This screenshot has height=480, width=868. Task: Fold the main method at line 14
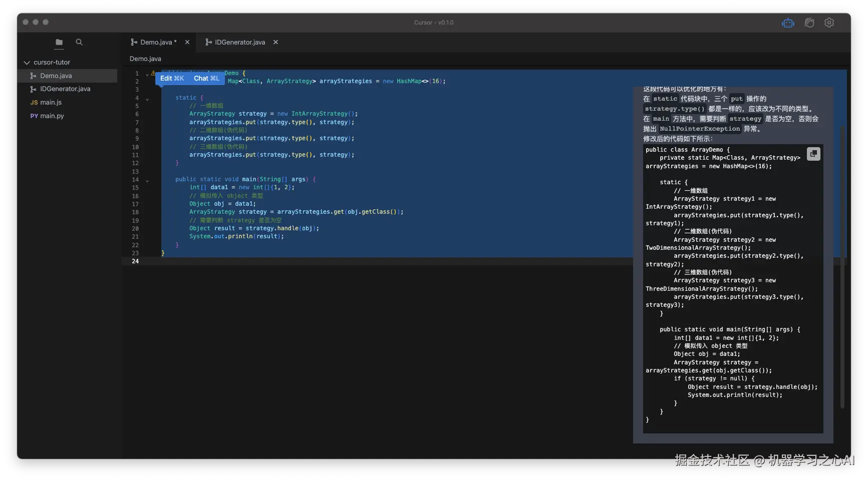click(147, 181)
